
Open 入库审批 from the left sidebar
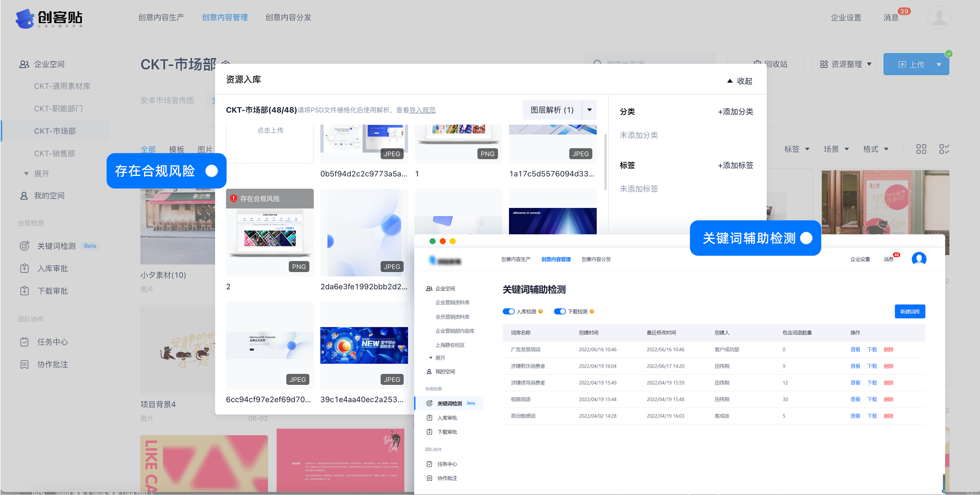coord(24,268)
